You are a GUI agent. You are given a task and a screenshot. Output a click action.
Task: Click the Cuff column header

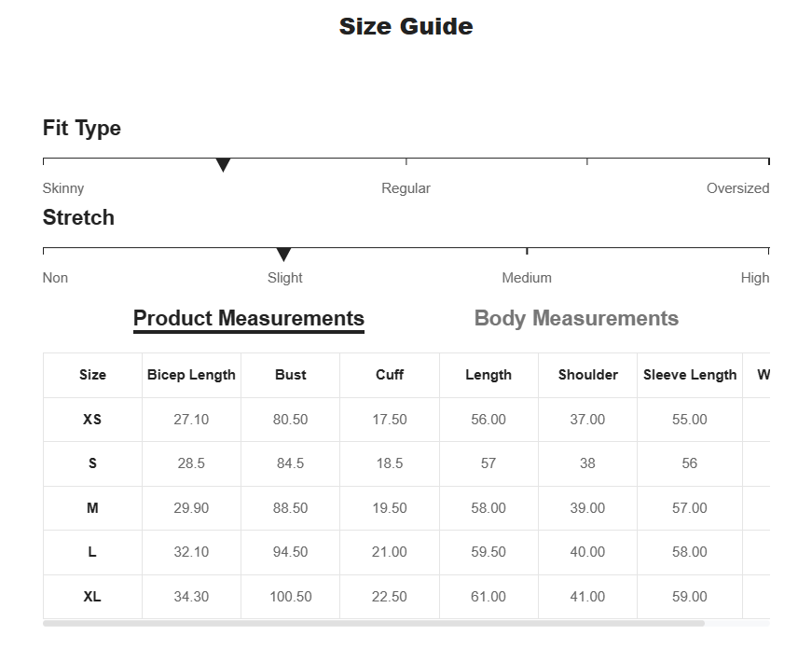[390, 375]
